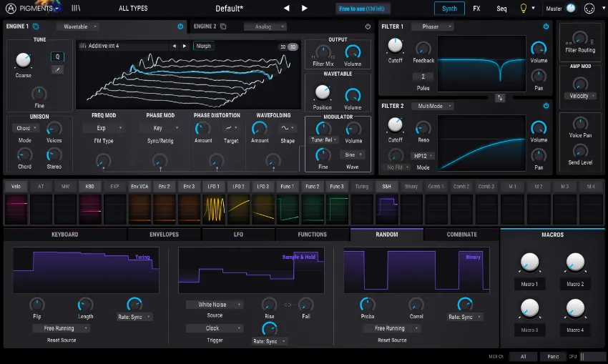Open the Amp Mod Velocity dropdown
The height and width of the screenshot is (364, 608).
click(x=581, y=96)
